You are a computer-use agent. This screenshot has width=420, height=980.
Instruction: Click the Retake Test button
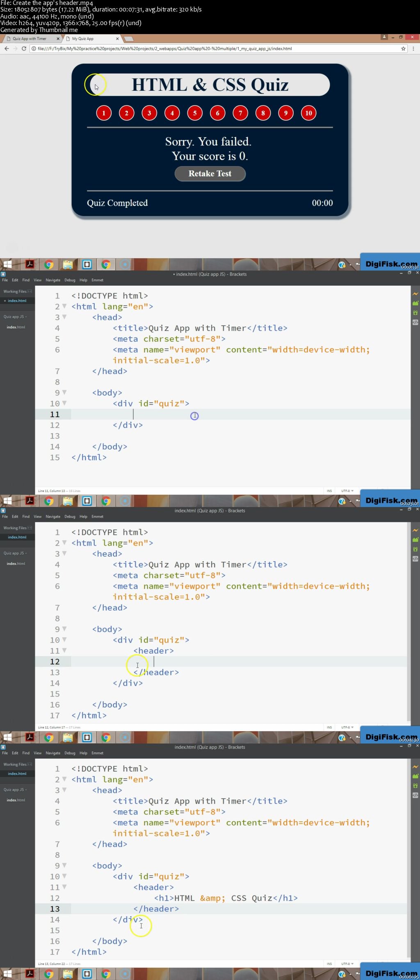[x=210, y=174]
